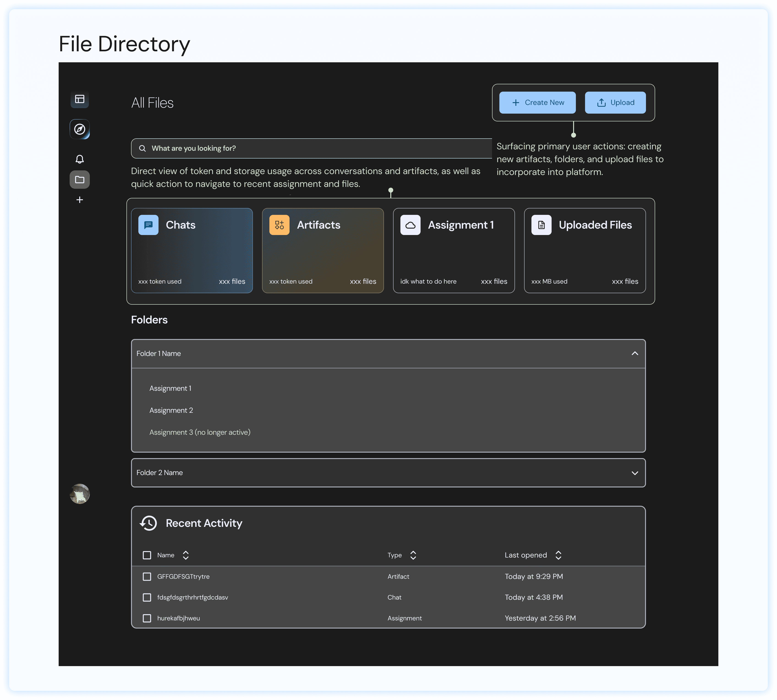The height and width of the screenshot is (700, 777).
Task: Sort by Last opened arrows
Action: coord(558,555)
